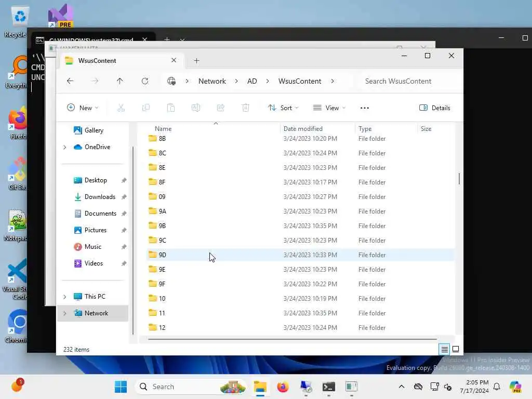Close the WsusContent tab
Screen dimensions: 532x399
coord(174,60)
